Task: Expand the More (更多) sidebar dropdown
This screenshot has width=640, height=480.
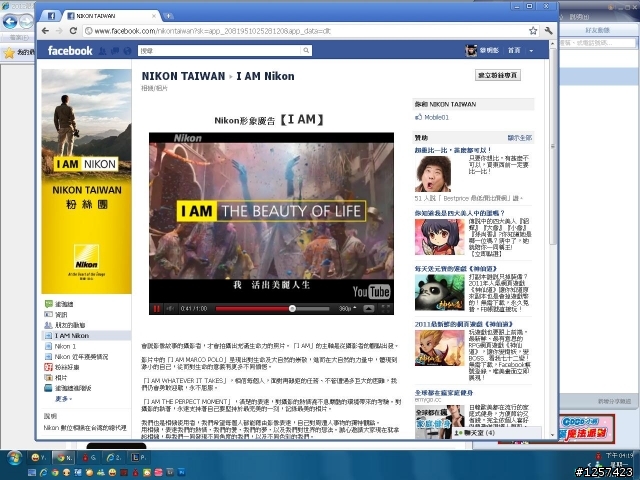Action: point(64,399)
